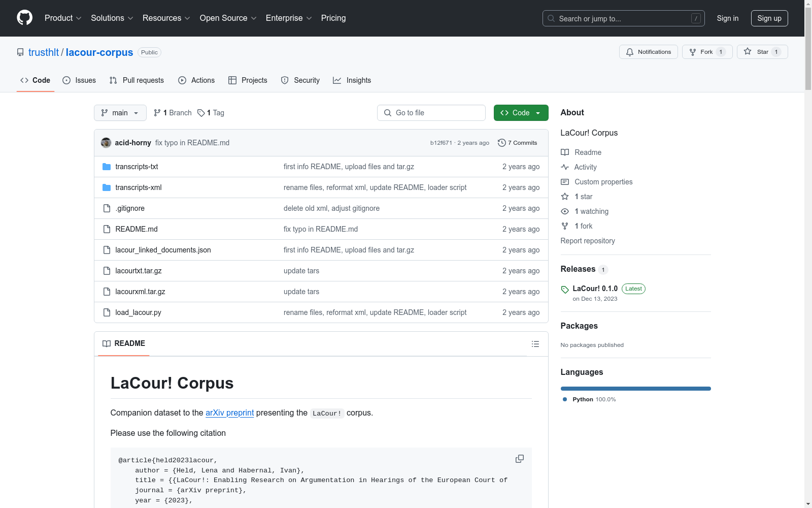Image resolution: width=812 pixels, height=508 pixels.
Task: Open the green Code dropdown button
Action: click(521, 113)
